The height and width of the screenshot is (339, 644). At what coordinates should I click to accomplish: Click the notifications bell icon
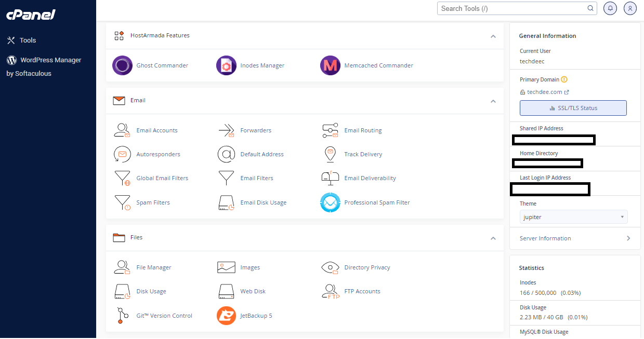tap(610, 8)
